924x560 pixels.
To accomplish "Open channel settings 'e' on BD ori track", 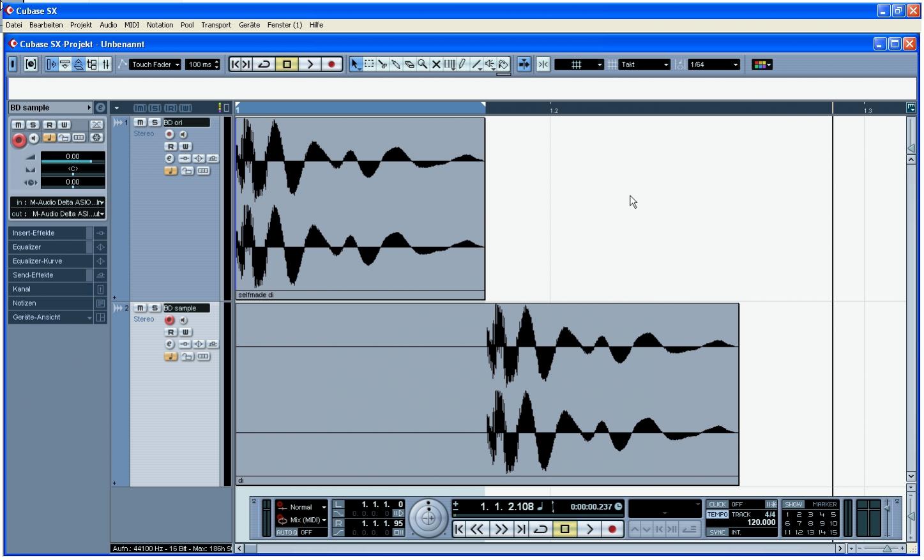I will [x=169, y=158].
